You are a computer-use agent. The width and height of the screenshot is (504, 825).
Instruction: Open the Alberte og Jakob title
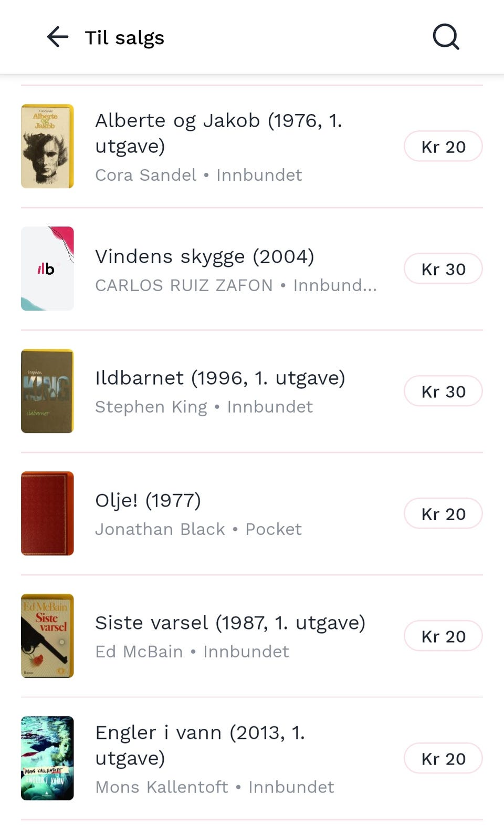(x=218, y=133)
